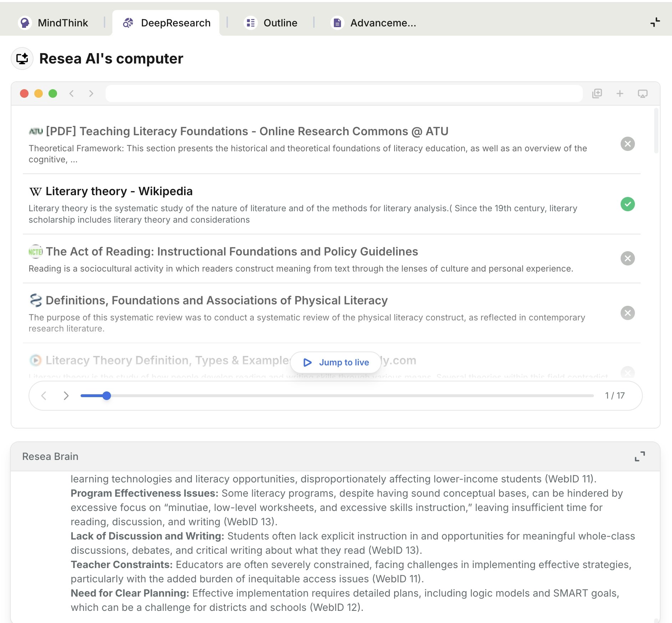Go forward in the embedded browser
The image size is (672, 623).
click(91, 93)
